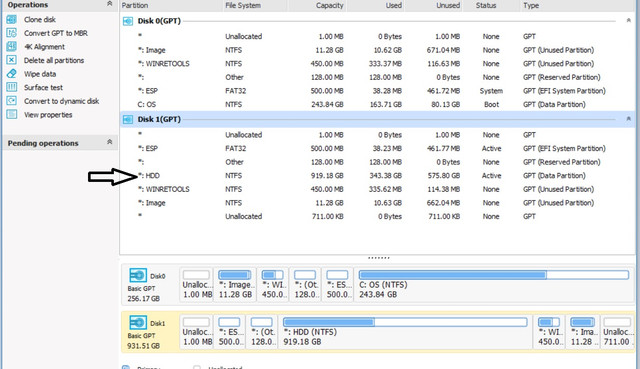Run 4K Alignment operation
Image resolution: width=640 pixels, height=369 pixels.
click(x=44, y=47)
